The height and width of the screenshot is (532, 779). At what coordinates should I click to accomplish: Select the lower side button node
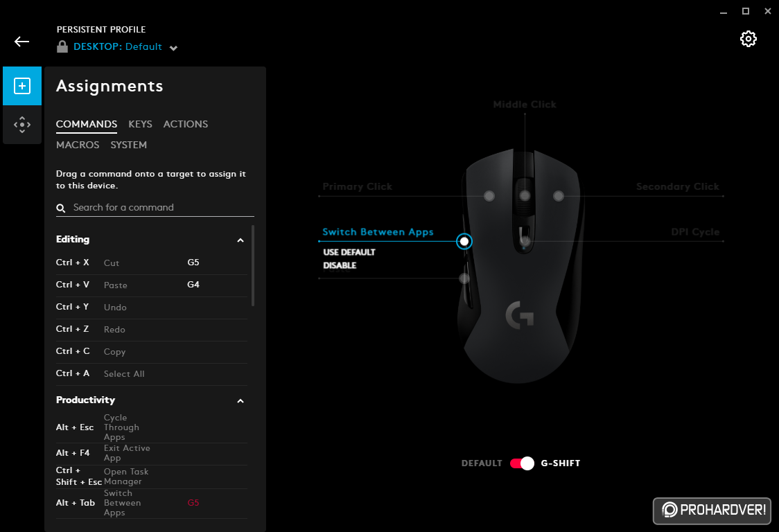point(464,278)
